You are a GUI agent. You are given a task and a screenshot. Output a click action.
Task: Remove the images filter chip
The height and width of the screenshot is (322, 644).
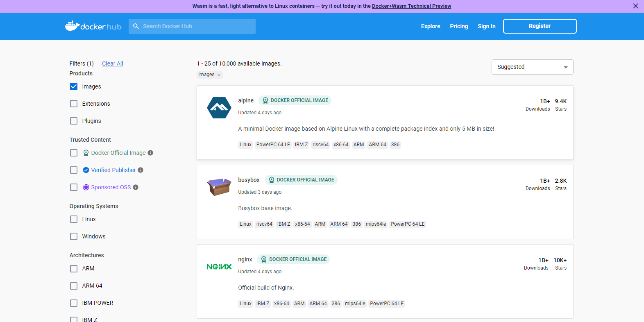point(219,75)
